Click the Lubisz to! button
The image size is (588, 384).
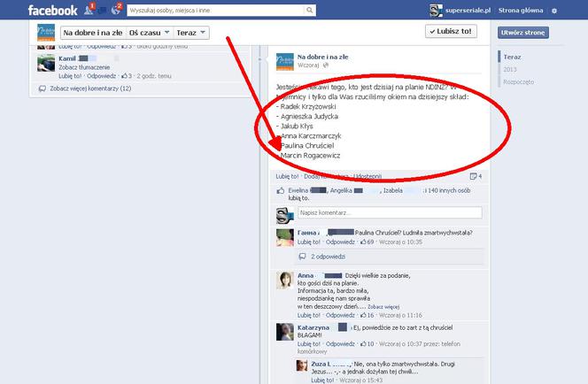coord(451,31)
